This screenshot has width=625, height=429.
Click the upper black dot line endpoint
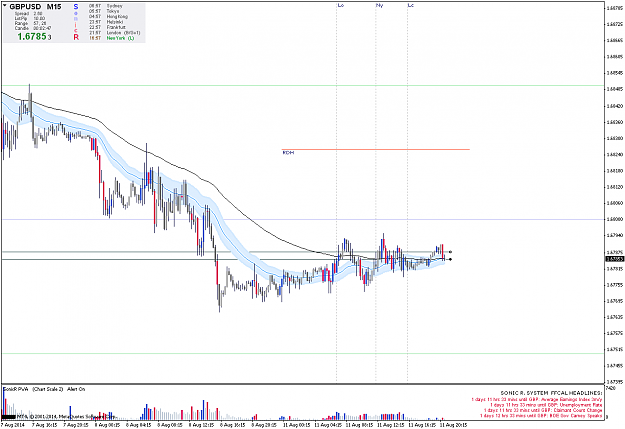(450, 252)
